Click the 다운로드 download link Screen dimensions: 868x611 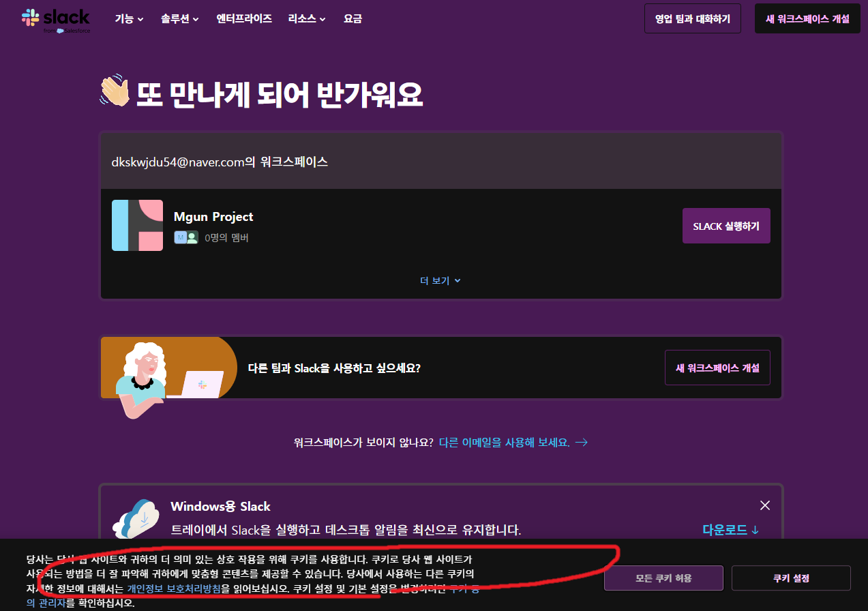[x=731, y=530]
